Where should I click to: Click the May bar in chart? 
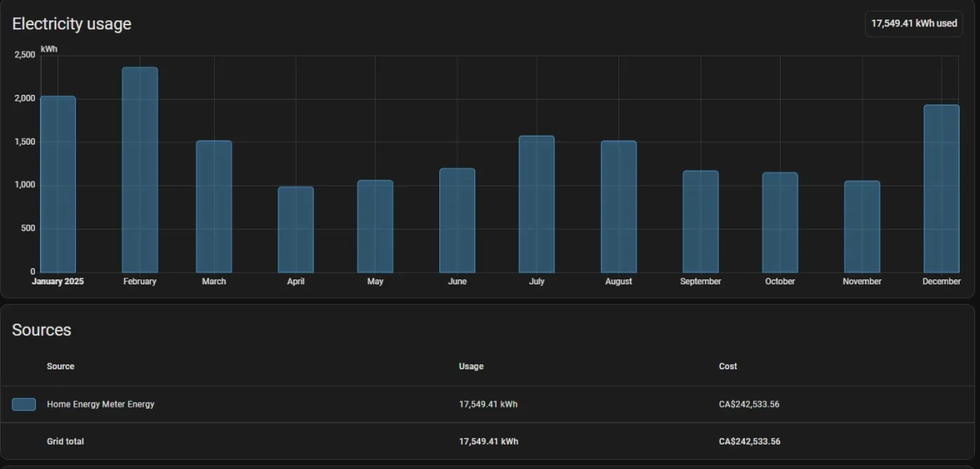[x=375, y=226]
